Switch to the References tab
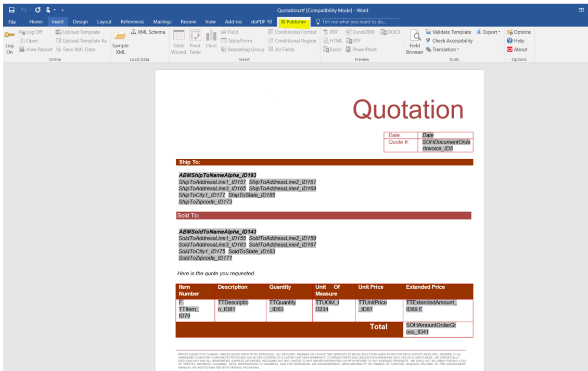 click(x=132, y=22)
